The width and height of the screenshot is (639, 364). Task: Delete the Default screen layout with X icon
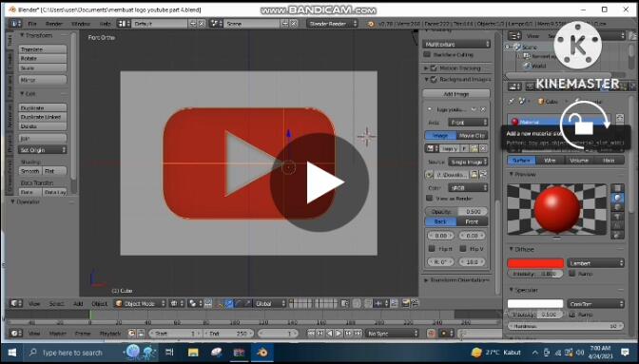(x=201, y=24)
